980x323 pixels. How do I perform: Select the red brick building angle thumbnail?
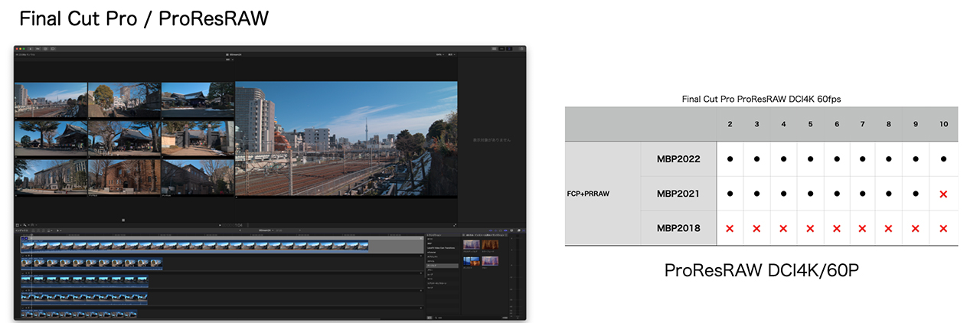124,177
